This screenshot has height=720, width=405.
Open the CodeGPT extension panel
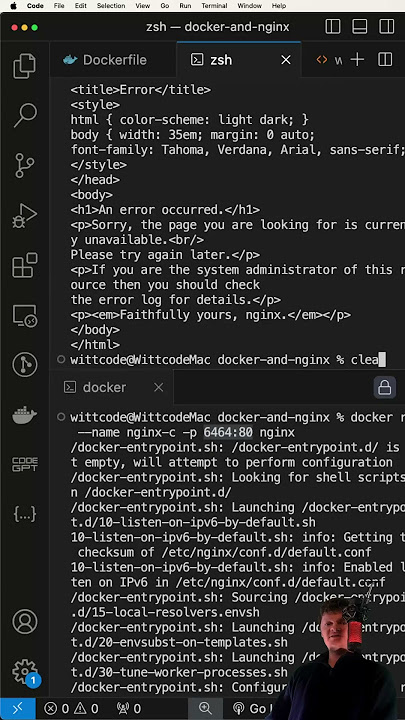(x=25, y=465)
